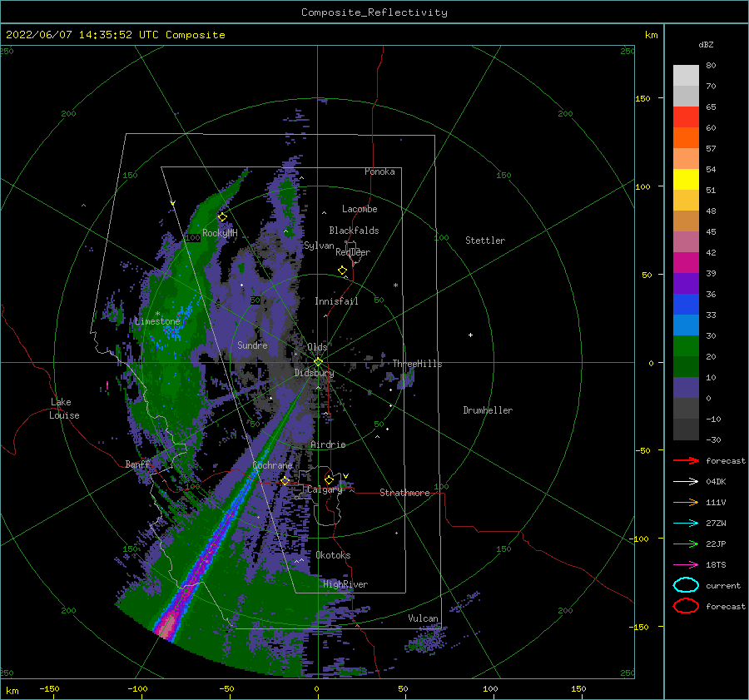Click the bright green swatch above the 20 label
The image size is (749, 700).
[x=686, y=346]
